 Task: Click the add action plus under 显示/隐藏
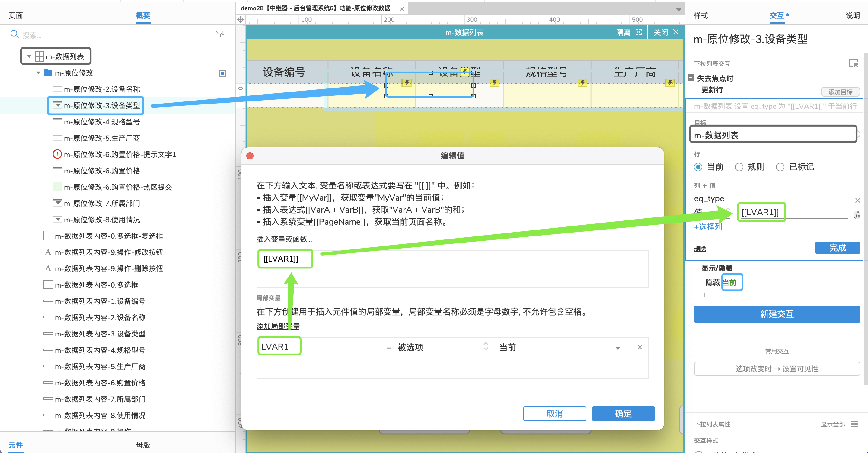point(704,295)
